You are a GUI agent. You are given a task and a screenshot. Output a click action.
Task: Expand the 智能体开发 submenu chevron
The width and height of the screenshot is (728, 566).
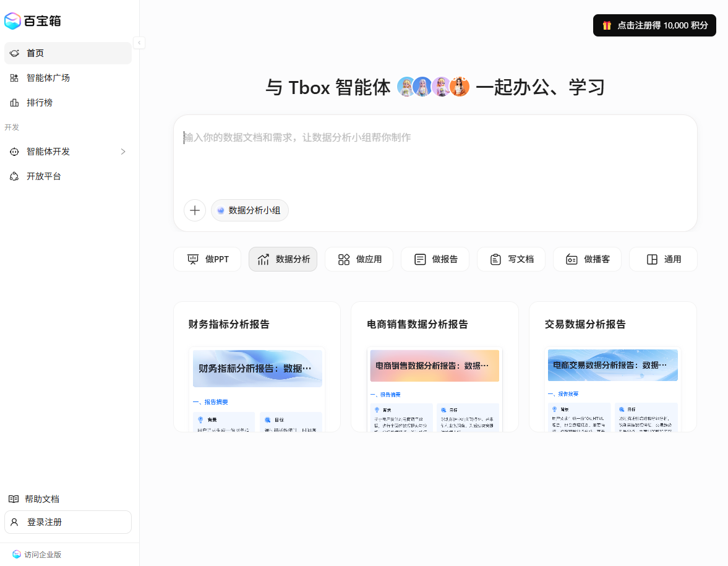[122, 152]
